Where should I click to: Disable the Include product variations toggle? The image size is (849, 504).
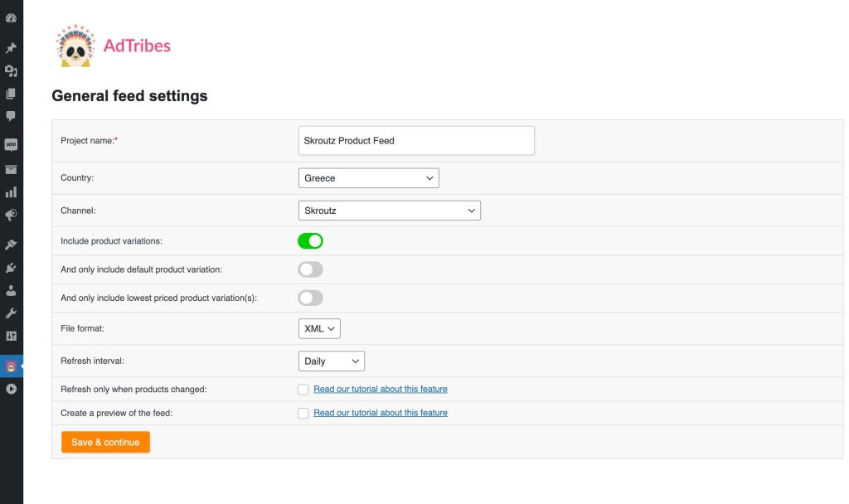(310, 241)
